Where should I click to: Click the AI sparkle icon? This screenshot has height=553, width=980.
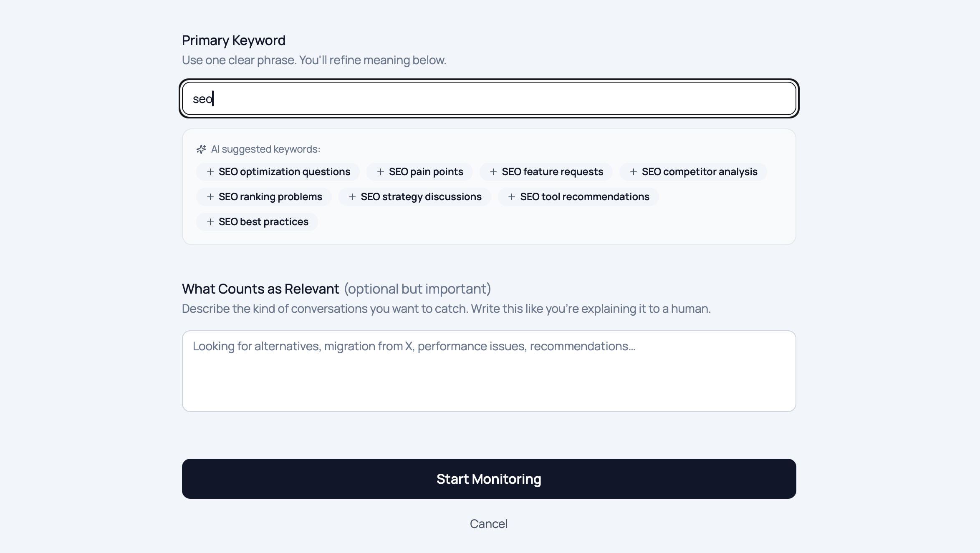[201, 149]
